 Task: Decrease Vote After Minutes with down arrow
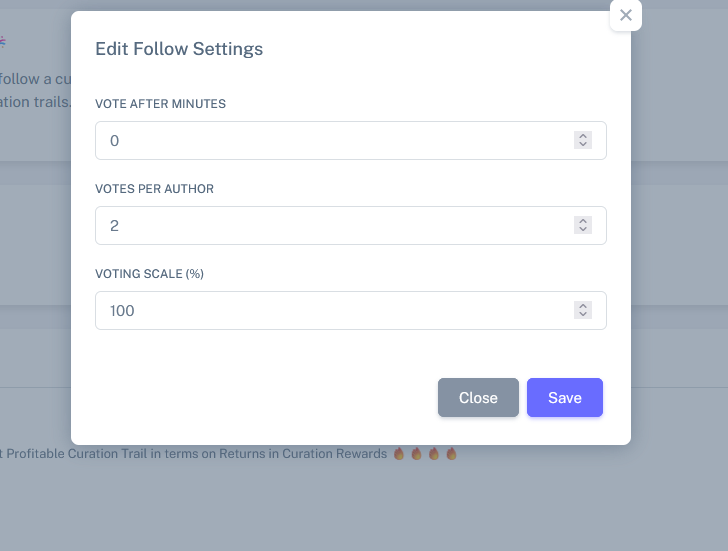click(x=583, y=144)
